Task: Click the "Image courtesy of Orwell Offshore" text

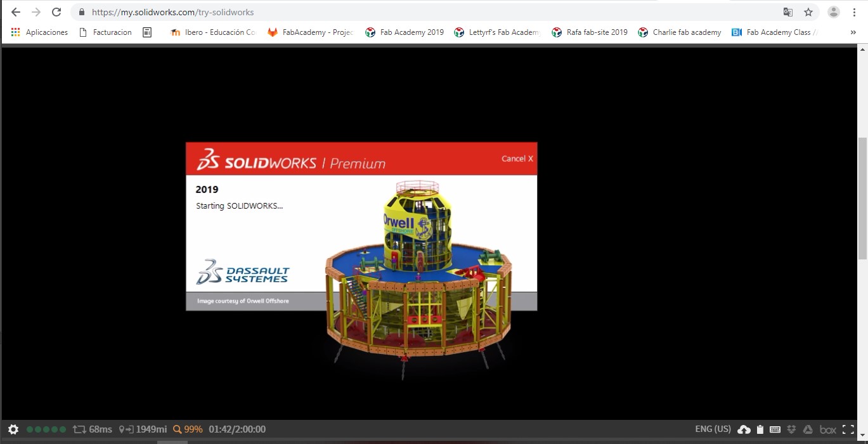Action: [243, 301]
